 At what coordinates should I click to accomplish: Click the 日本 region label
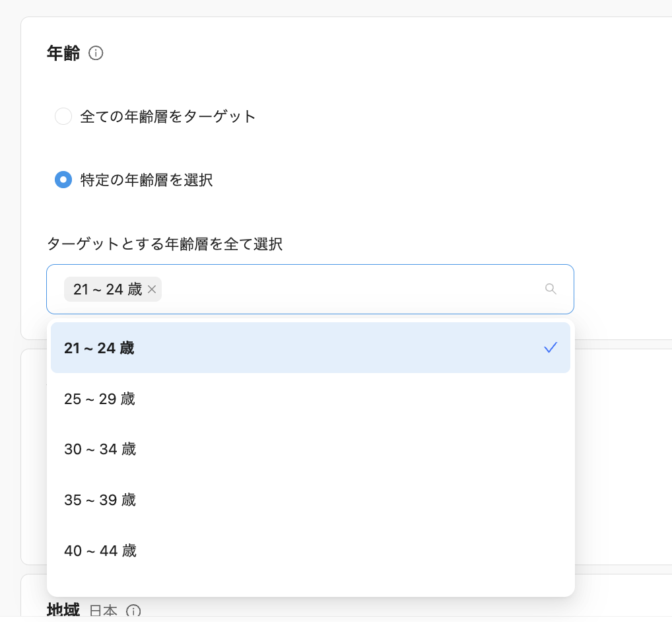pyautogui.click(x=104, y=611)
